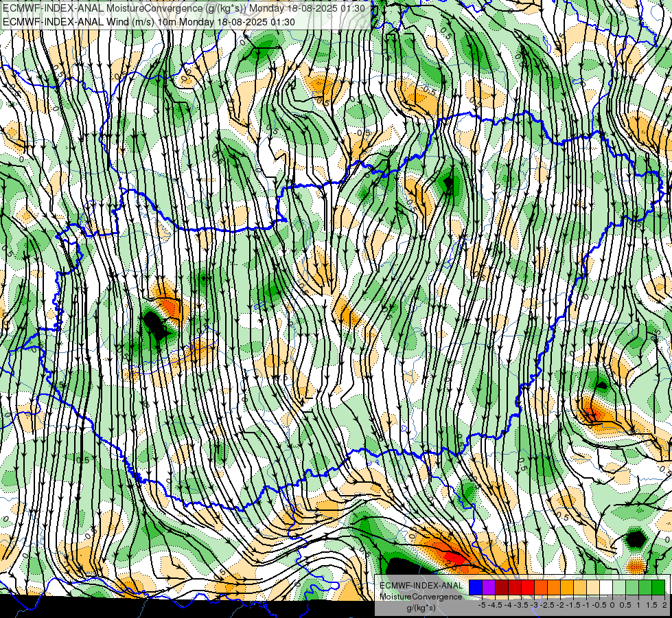The width and height of the screenshot is (672, 618).
Task: Click the -5 tick label on the legend
Action: (x=482, y=605)
